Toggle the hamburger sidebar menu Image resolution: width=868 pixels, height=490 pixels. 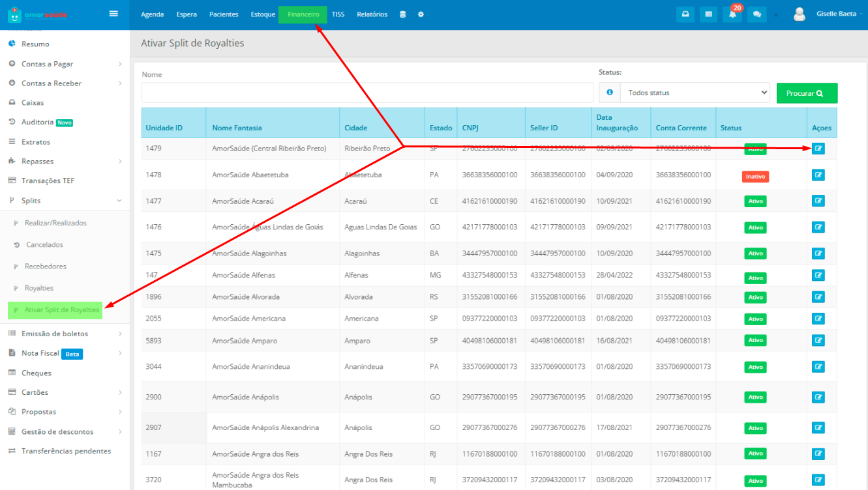coord(113,14)
